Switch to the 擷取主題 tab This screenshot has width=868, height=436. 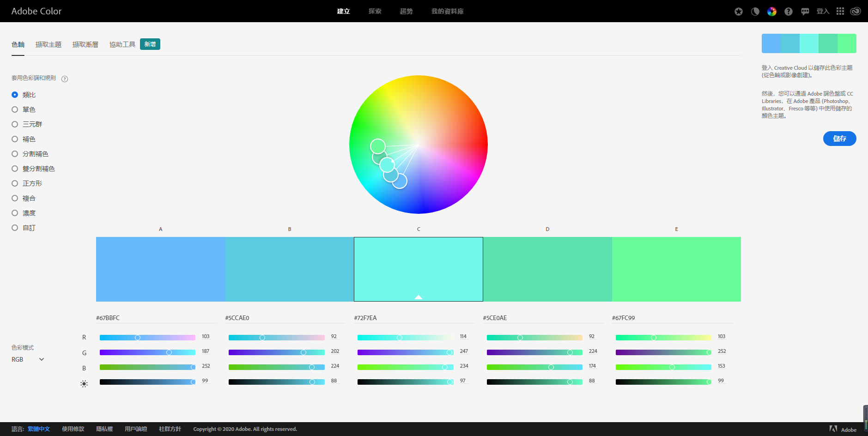[49, 44]
